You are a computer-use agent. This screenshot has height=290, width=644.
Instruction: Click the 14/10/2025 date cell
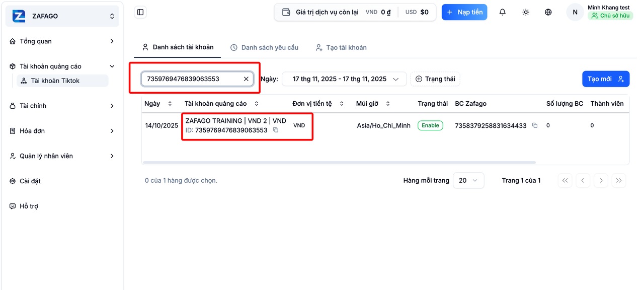point(162,125)
